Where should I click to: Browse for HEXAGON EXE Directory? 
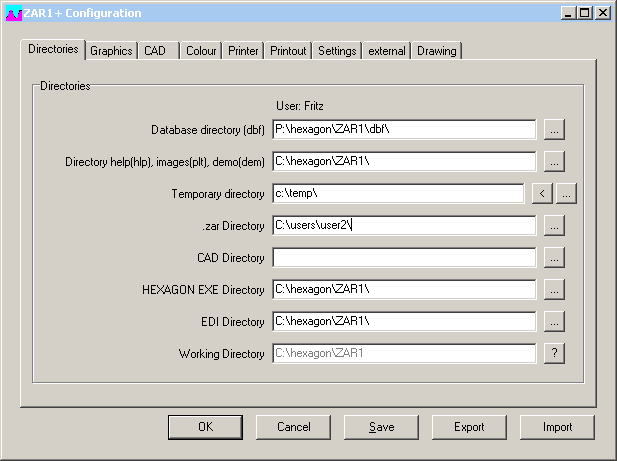coord(554,289)
